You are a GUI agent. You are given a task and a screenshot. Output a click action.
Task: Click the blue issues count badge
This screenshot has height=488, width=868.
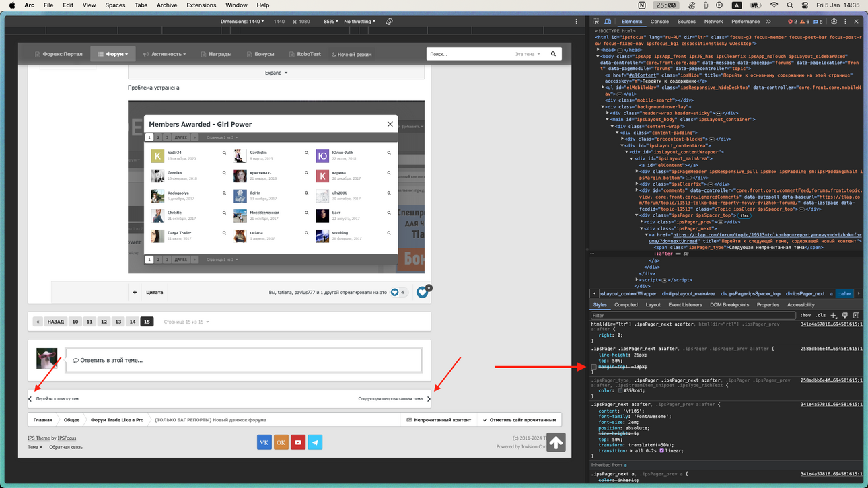pyautogui.click(x=818, y=22)
